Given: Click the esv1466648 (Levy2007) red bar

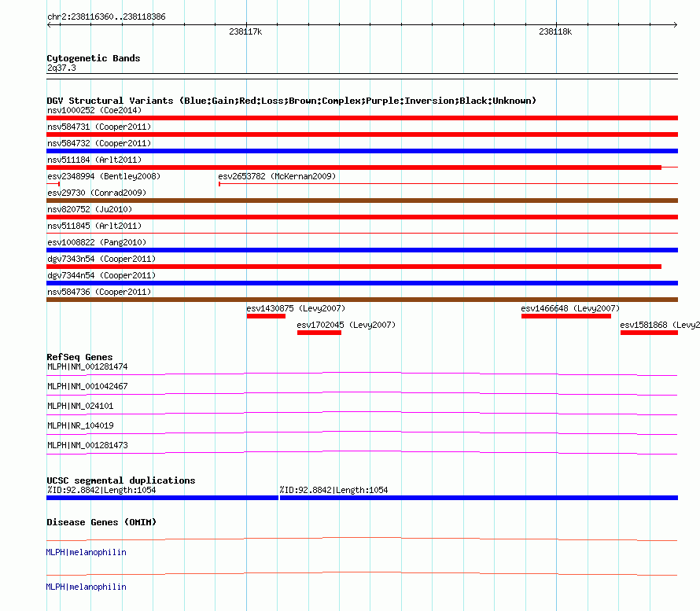Looking at the screenshot, I should 566,316.
